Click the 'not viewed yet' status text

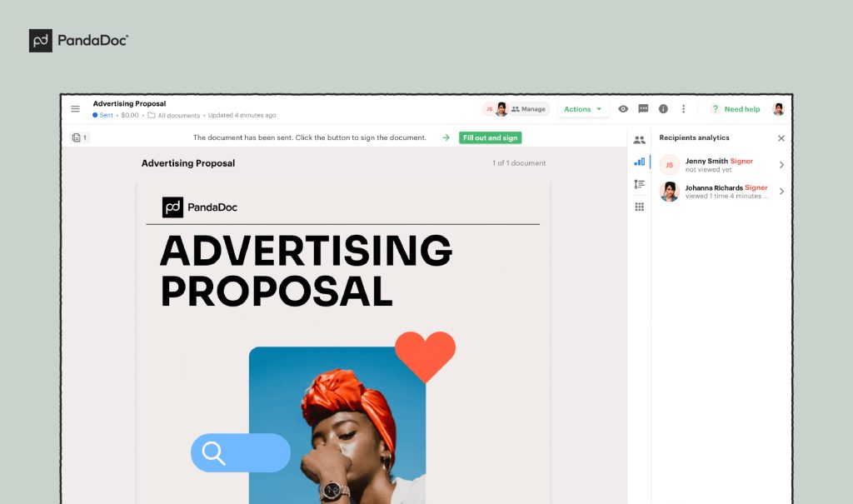(708, 170)
